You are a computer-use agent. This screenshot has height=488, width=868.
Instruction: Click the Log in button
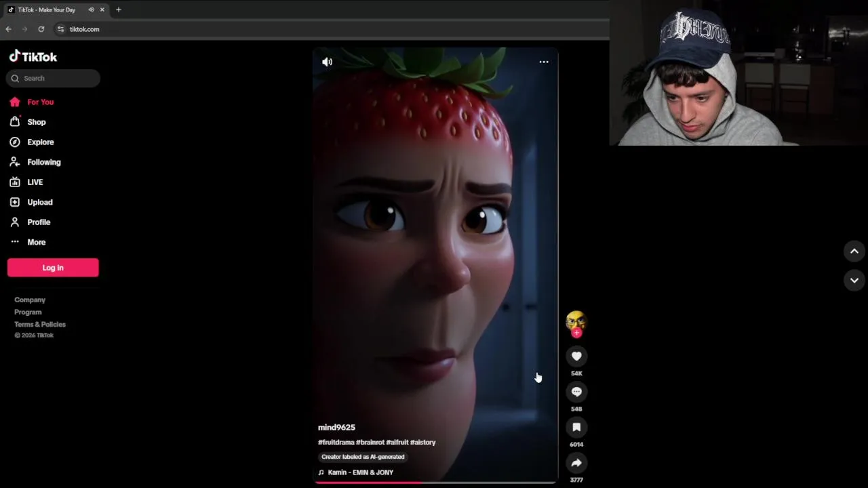click(53, 268)
